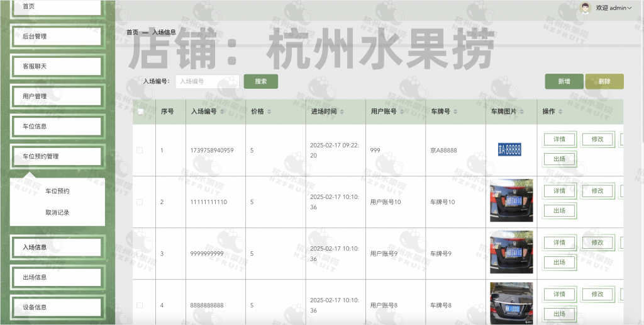This screenshot has width=644, height=325.
Task: Click the 搜索 button
Action: [x=261, y=81]
